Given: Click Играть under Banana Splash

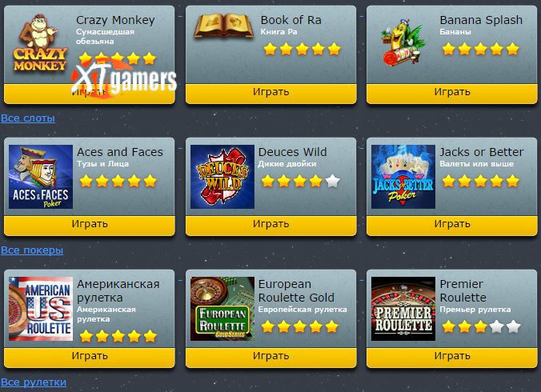Looking at the screenshot, I should pos(452,93).
